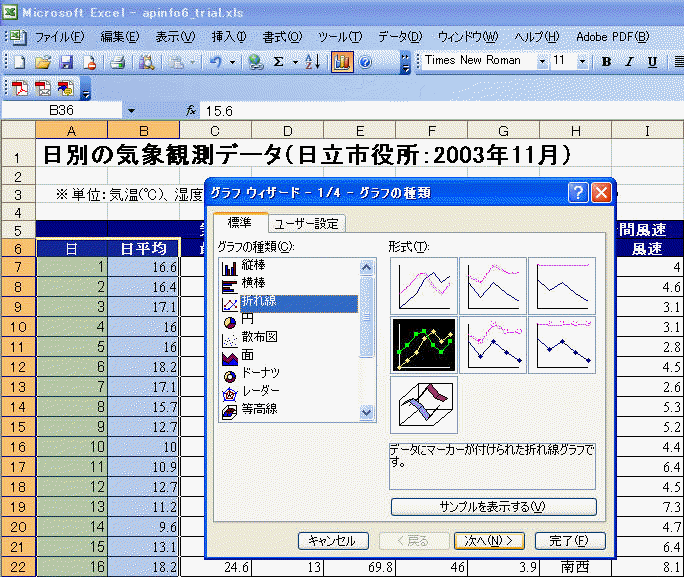Toggle Bold formatting
684x577 pixels.
click(606, 62)
